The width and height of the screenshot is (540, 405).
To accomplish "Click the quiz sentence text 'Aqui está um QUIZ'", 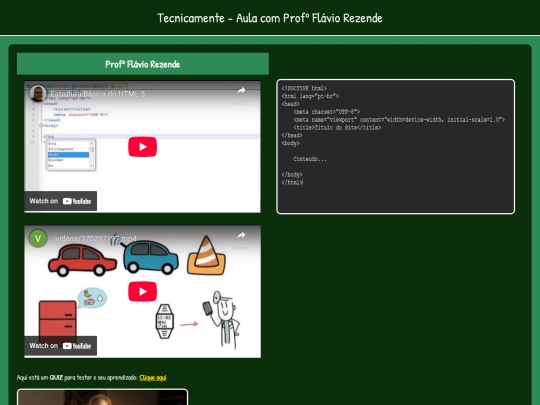I will click(x=40, y=377).
